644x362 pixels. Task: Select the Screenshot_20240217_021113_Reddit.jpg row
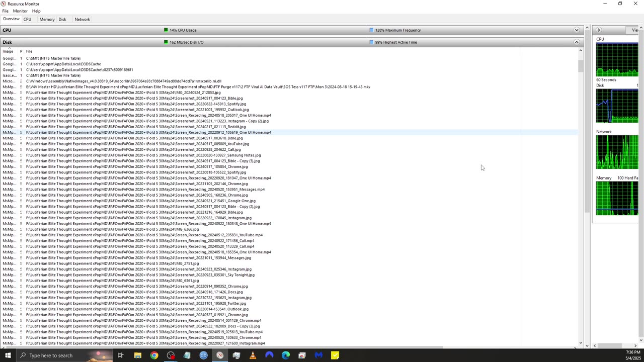[x=289, y=127]
